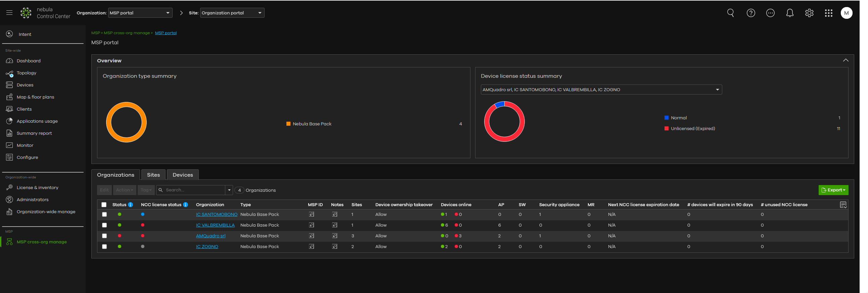
Task: Open the Tag dropdown button
Action: [x=146, y=190]
